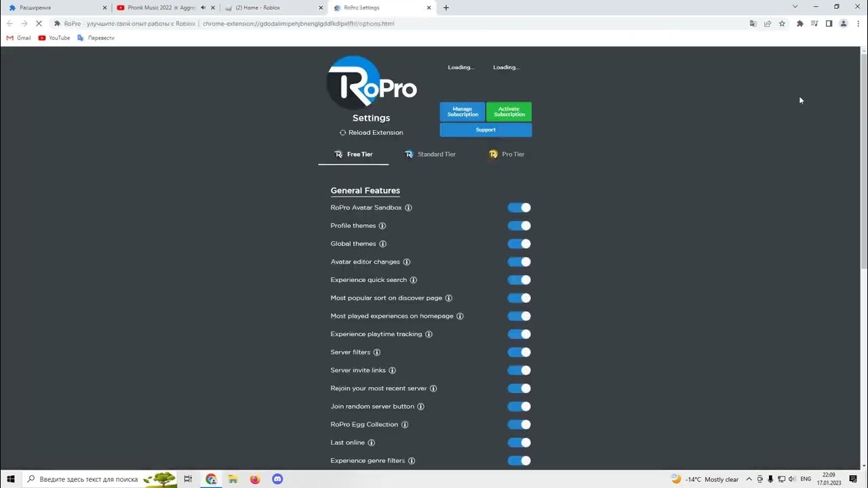Open Chrome tab search dropdown arrow
Screen dimensions: 868x488
pyautogui.click(x=795, y=7)
